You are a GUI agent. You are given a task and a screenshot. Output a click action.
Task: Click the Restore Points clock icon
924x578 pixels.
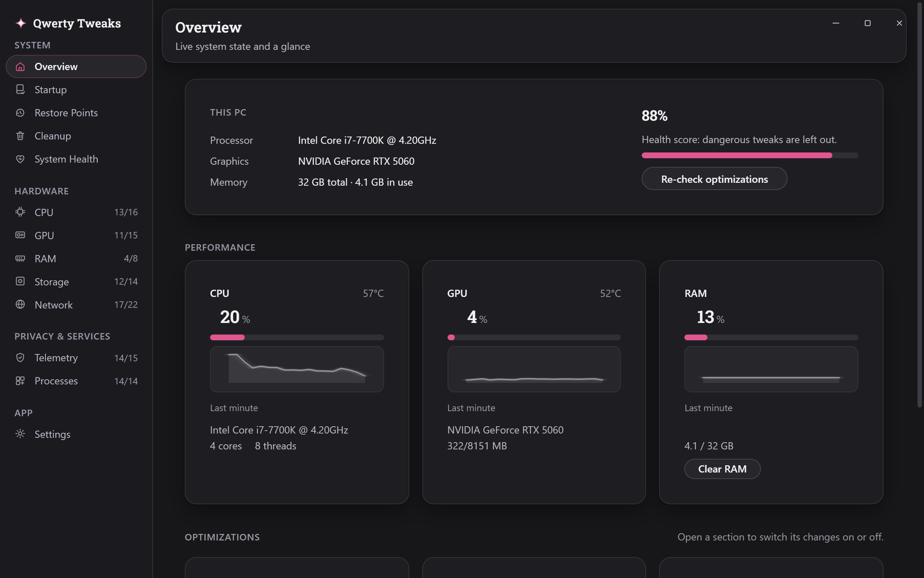20,113
